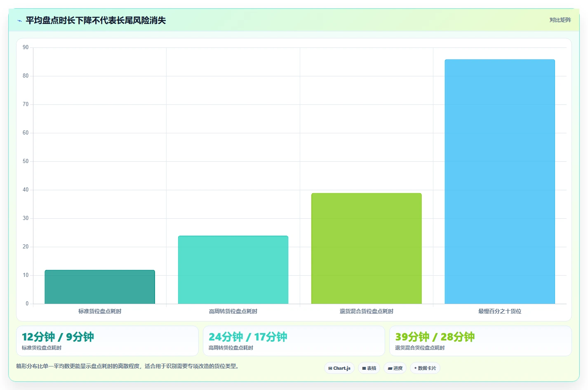The width and height of the screenshot is (588, 390).
Task: Click the x-axis label 标准货位盘点耗时
Action: point(100,311)
